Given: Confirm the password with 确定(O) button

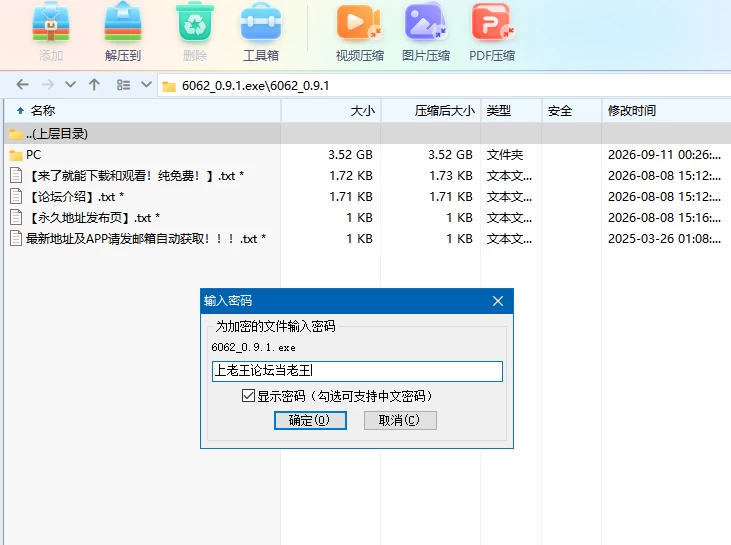Looking at the screenshot, I should click(x=310, y=420).
